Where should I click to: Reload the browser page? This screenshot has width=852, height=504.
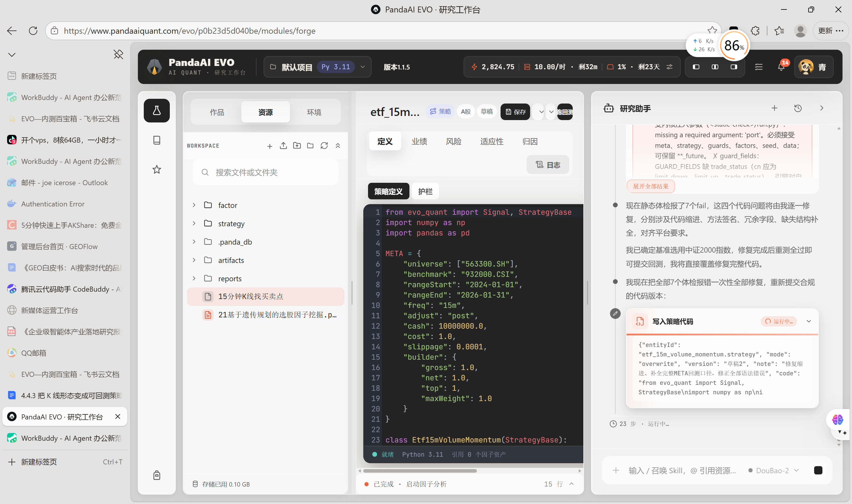coord(33,31)
